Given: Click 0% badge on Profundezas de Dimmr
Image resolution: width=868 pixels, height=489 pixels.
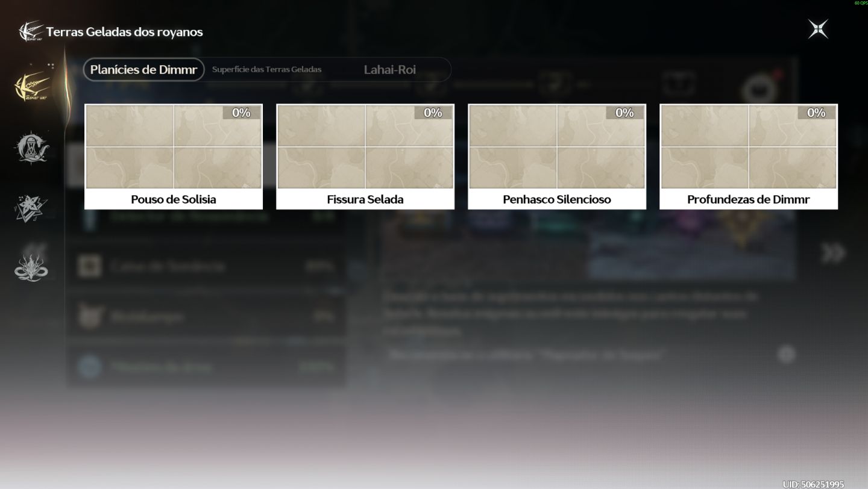Looking at the screenshot, I should pos(816,113).
